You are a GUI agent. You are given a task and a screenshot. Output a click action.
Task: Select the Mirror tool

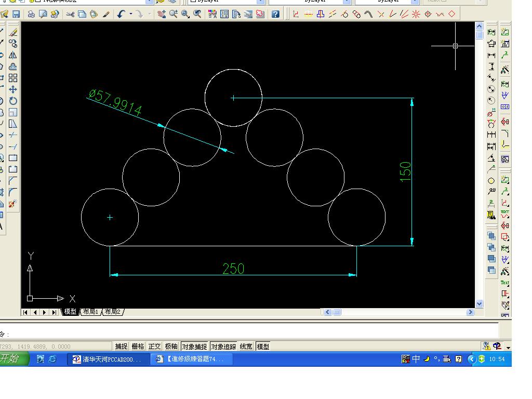click(13, 55)
